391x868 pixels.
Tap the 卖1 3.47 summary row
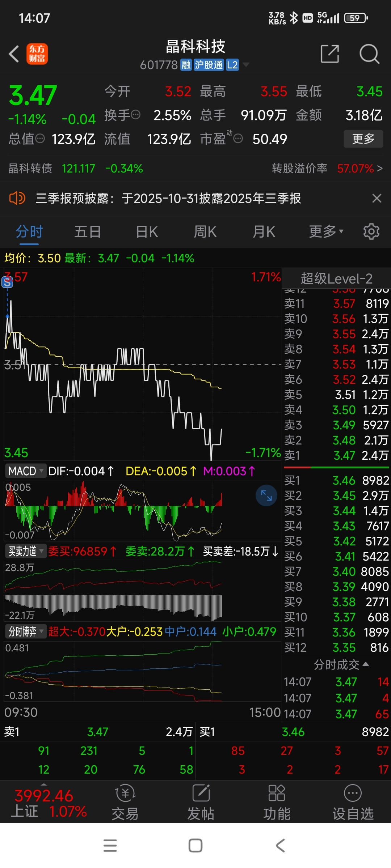click(x=98, y=732)
